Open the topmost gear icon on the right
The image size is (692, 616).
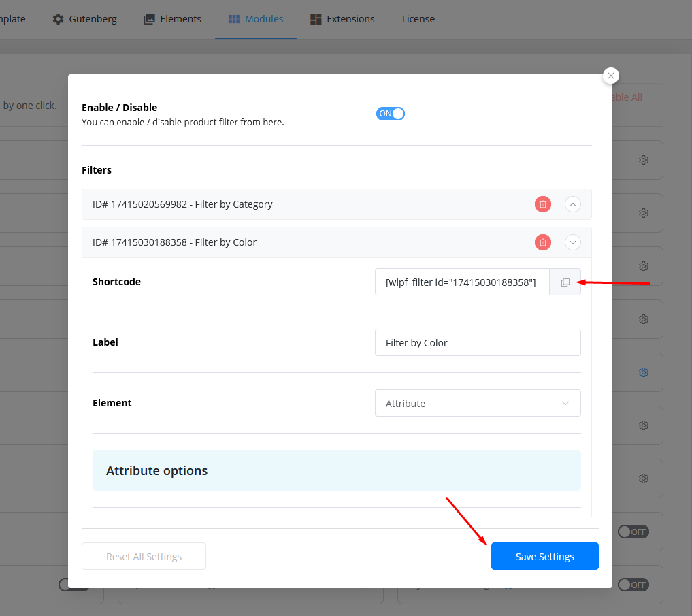coord(643,160)
